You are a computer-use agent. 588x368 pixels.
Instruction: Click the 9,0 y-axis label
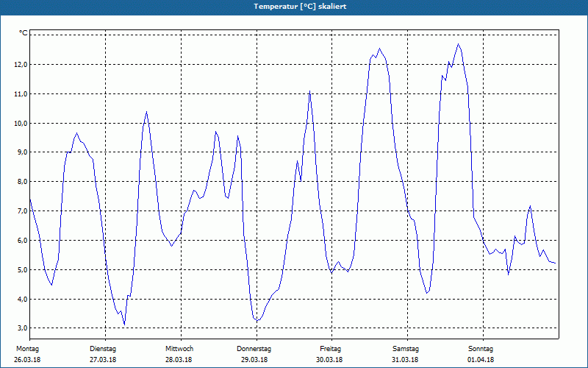pos(23,152)
